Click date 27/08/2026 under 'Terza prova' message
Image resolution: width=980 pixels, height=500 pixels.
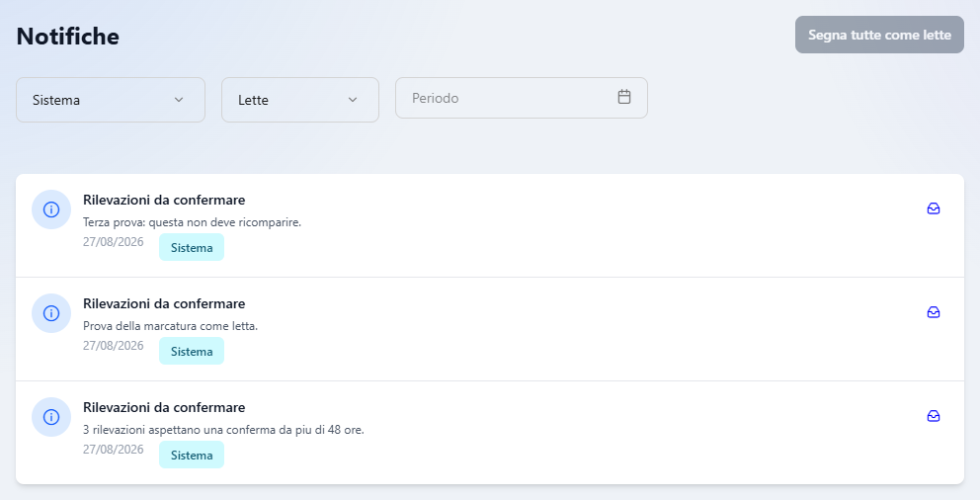point(114,242)
